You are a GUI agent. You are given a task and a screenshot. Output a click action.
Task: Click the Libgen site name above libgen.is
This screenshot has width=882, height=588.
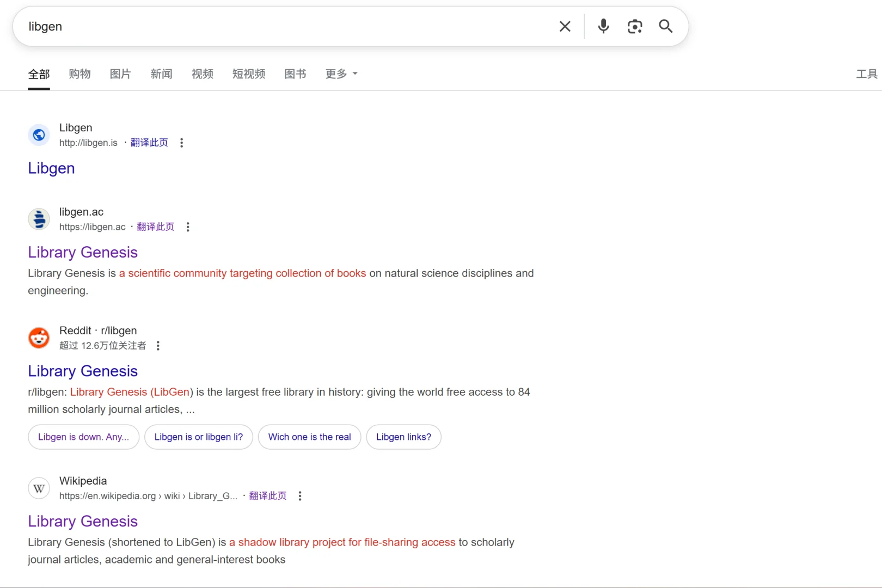[x=76, y=128]
